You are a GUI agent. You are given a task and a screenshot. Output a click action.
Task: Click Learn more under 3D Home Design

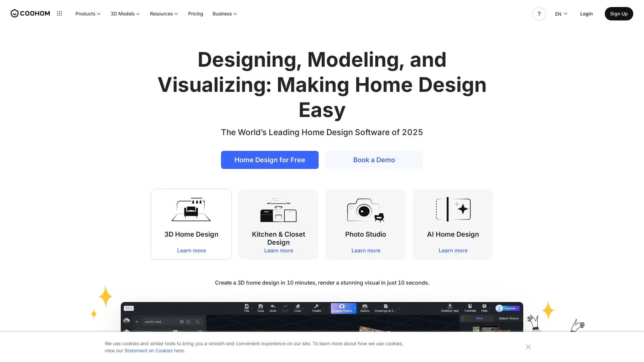click(x=192, y=250)
